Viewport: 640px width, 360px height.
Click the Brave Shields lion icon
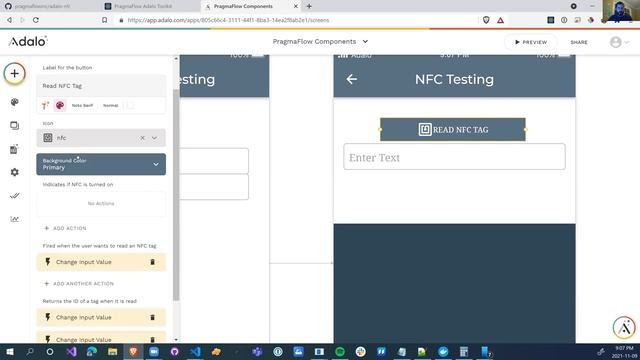pos(486,20)
